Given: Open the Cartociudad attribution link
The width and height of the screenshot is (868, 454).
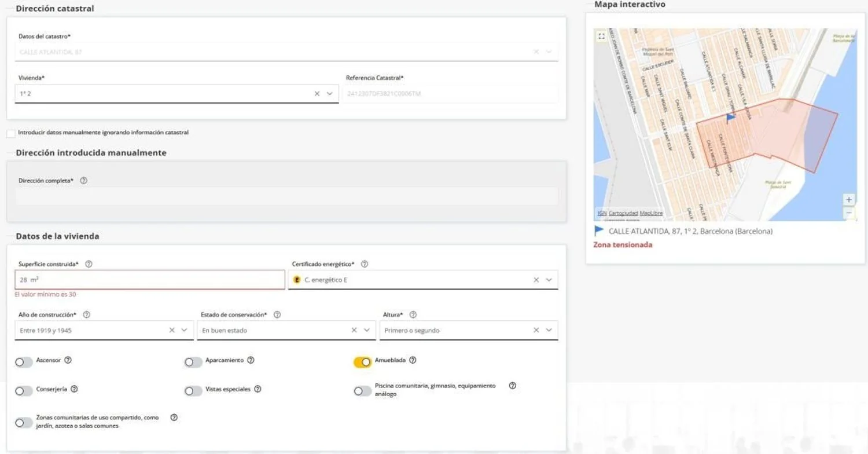Looking at the screenshot, I should pyautogui.click(x=623, y=213).
